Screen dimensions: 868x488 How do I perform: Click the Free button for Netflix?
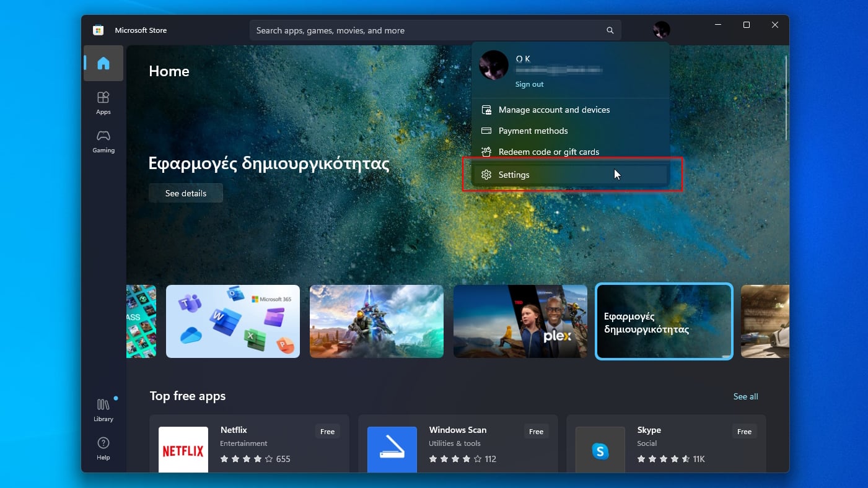(328, 432)
